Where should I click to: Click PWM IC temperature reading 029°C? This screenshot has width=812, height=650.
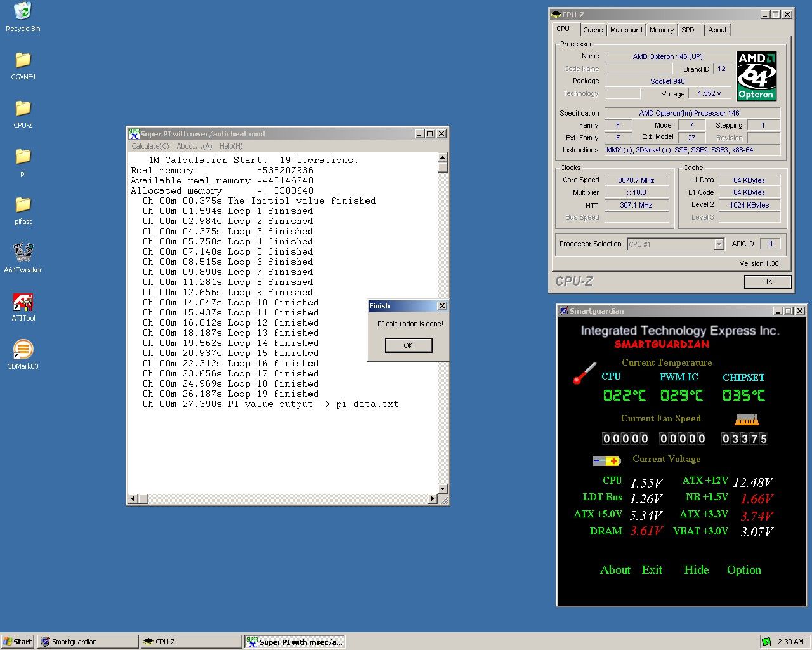click(x=681, y=395)
